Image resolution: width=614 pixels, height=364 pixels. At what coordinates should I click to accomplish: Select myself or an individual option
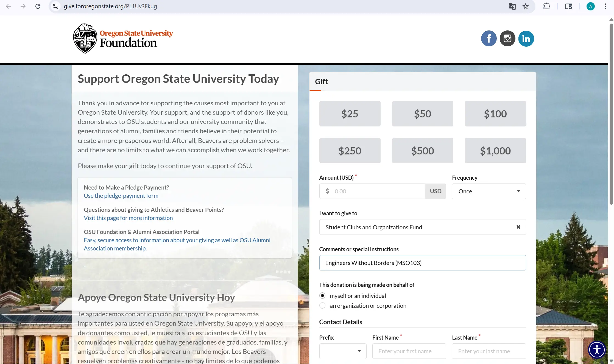(x=322, y=296)
